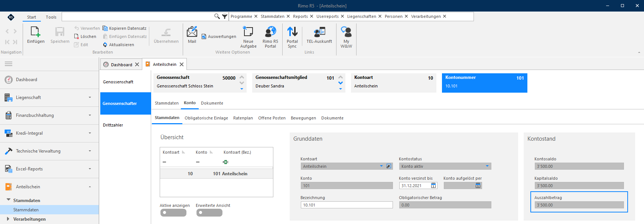Click the Bezeichnung input field
Viewport: 644px width, 224px height.
[x=347, y=205]
